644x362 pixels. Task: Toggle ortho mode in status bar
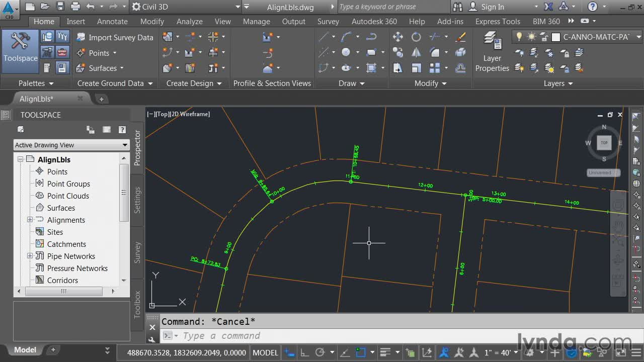tap(305, 352)
